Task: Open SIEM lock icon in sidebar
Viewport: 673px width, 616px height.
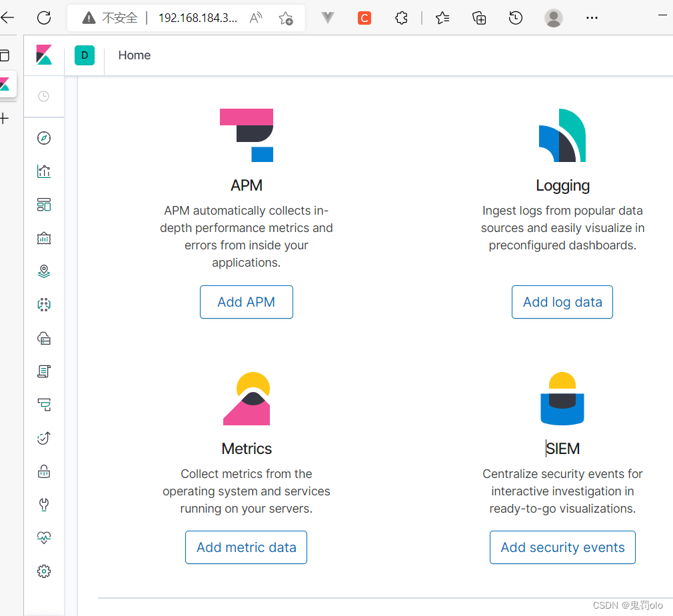Action: pos(44,471)
